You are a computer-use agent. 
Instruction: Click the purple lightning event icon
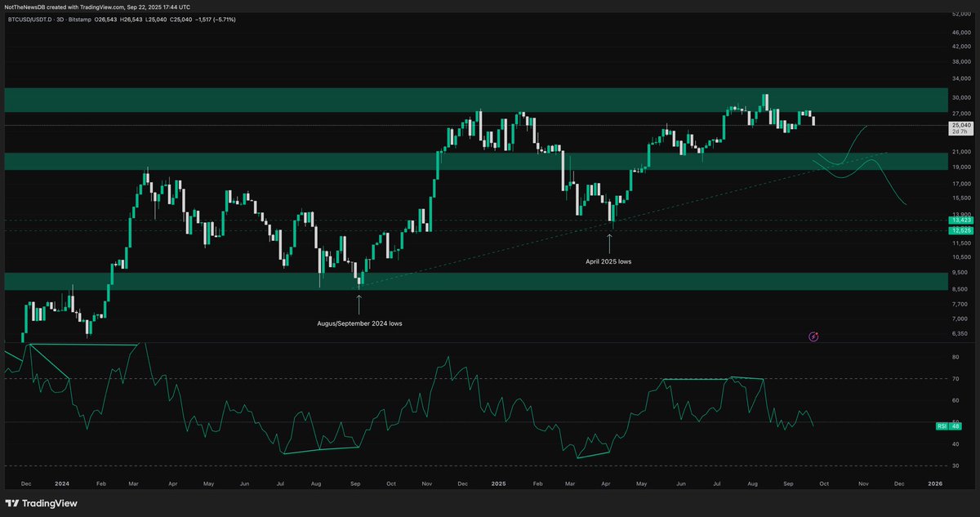(x=813, y=336)
